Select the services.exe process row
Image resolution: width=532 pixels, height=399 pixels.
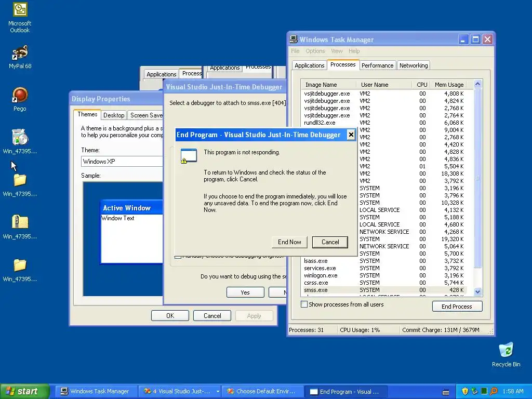[384, 268]
